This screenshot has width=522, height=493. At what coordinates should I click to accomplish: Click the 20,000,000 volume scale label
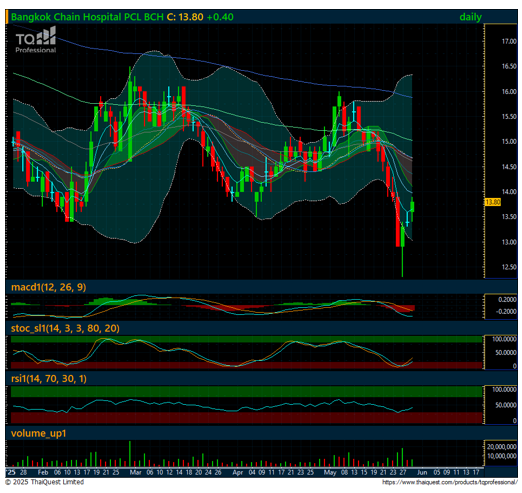(x=502, y=447)
